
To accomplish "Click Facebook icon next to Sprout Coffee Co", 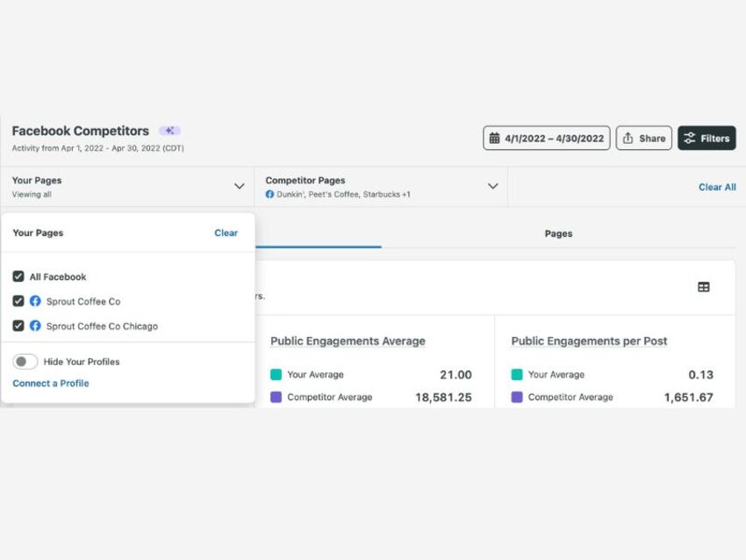I will click(x=35, y=301).
